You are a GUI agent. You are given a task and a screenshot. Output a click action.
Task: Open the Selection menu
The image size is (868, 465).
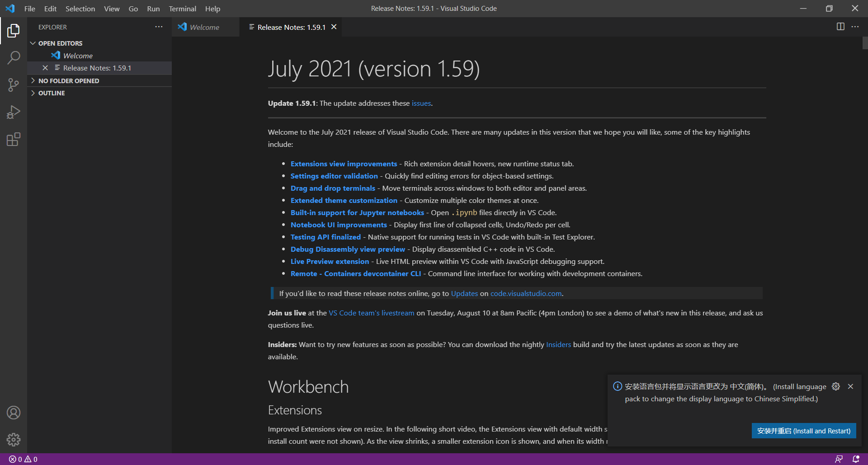(x=80, y=9)
